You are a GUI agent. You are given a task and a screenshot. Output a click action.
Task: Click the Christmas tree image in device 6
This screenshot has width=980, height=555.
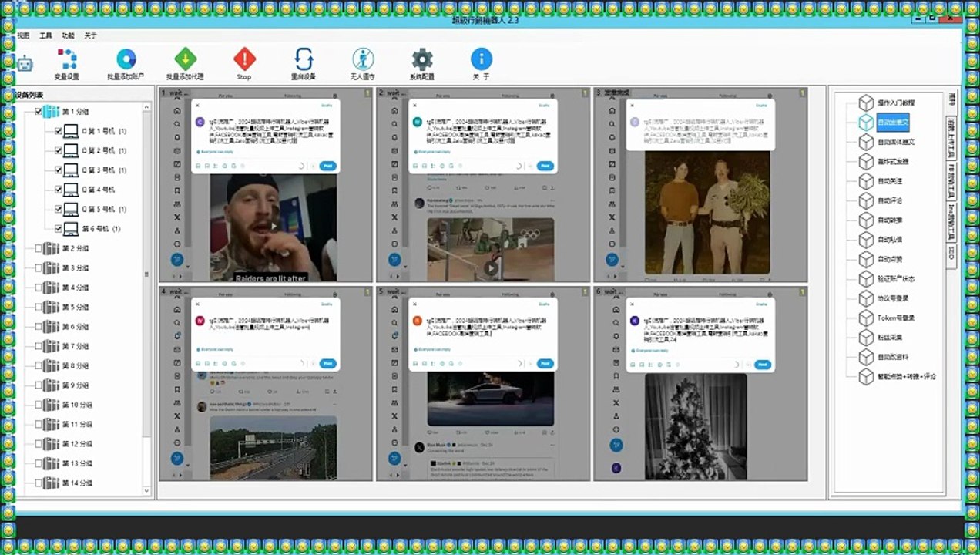pos(696,426)
